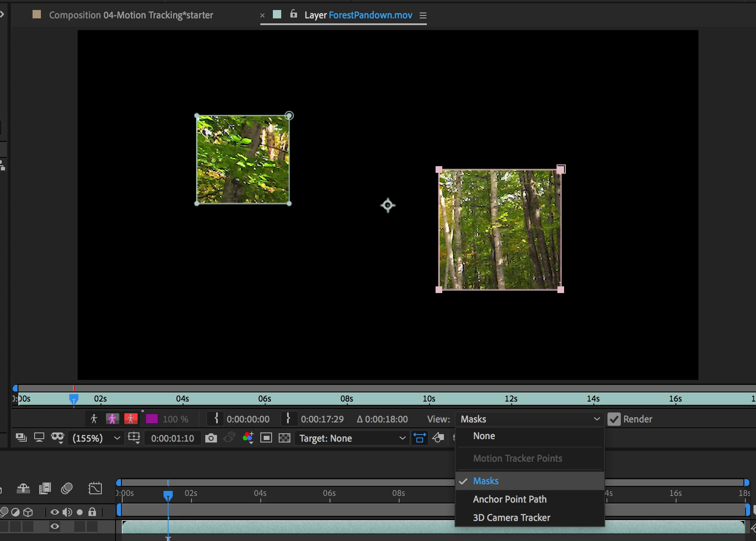The height and width of the screenshot is (541, 756).
Task: Choose Anchor Point Path from View menu
Action: point(530,499)
